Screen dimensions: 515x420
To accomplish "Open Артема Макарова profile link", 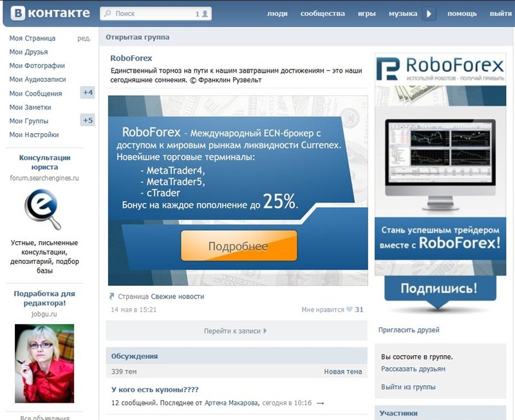I will click(231, 403).
